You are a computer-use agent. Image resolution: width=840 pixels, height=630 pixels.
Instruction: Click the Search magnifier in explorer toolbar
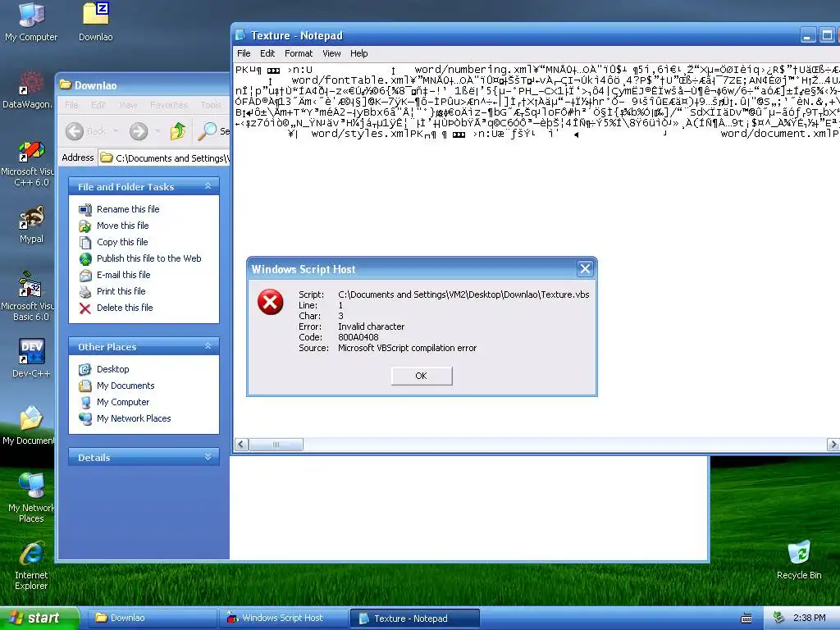(208, 131)
